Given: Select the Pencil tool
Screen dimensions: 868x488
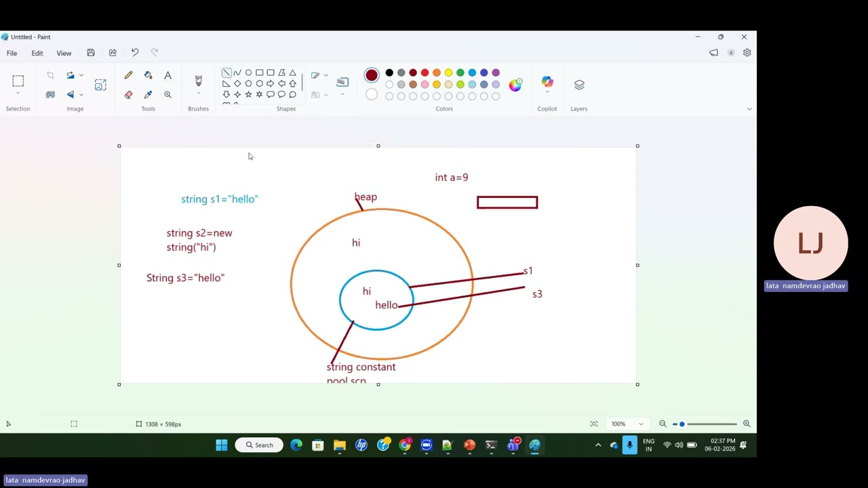Looking at the screenshot, I should click(128, 75).
